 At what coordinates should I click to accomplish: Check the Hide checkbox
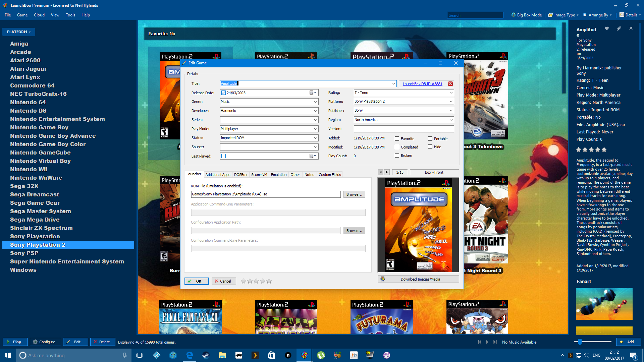click(430, 147)
